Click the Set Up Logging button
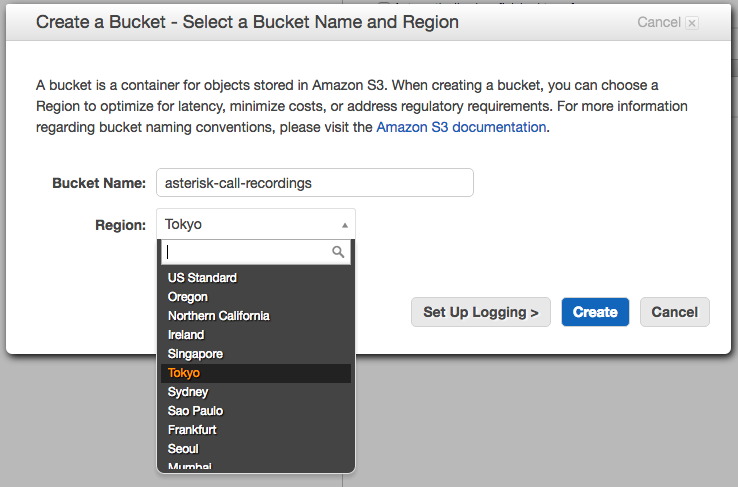The image size is (738, 487). (481, 312)
